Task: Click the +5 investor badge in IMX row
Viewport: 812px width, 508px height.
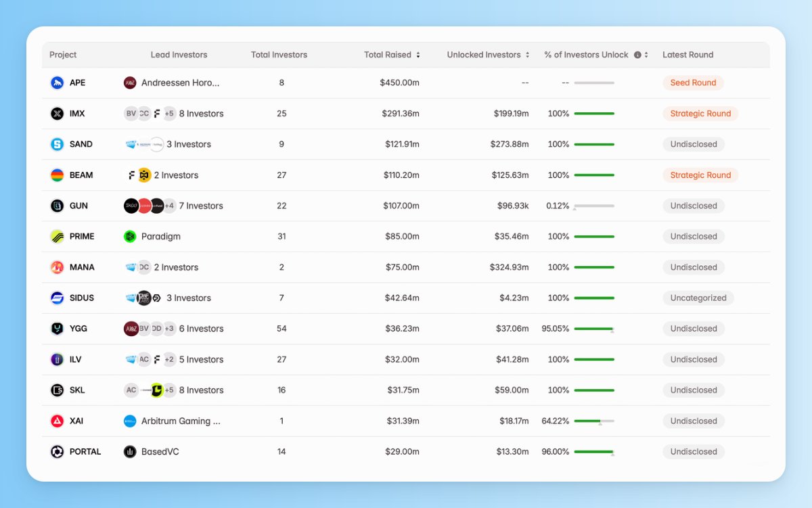Action: [169, 114]
